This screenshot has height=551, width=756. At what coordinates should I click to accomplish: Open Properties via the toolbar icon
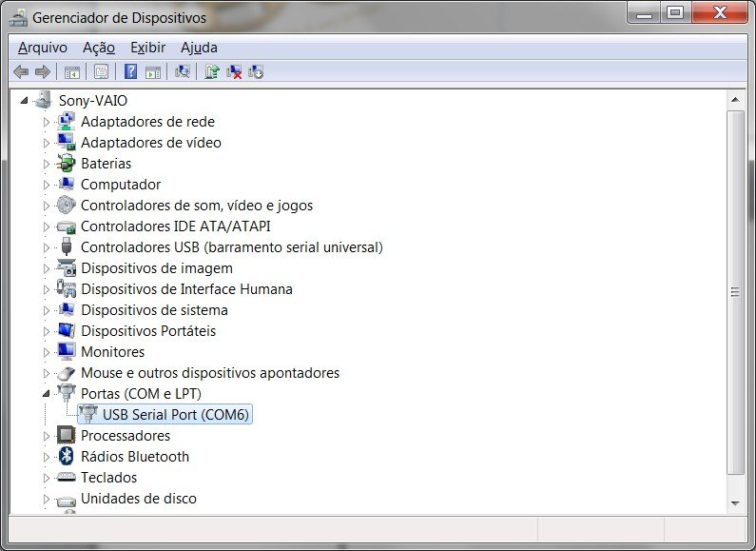tap(101, 71)
